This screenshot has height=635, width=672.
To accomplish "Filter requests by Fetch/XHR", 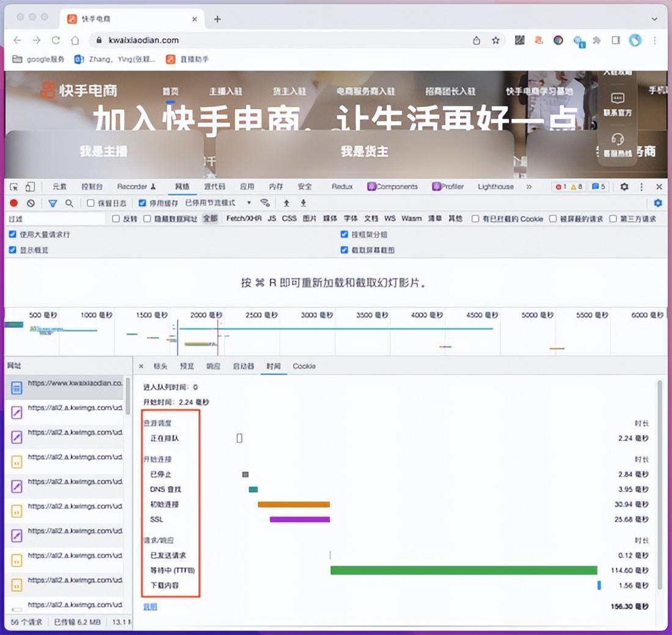I will pyautogui.click(x=243, y=219).
